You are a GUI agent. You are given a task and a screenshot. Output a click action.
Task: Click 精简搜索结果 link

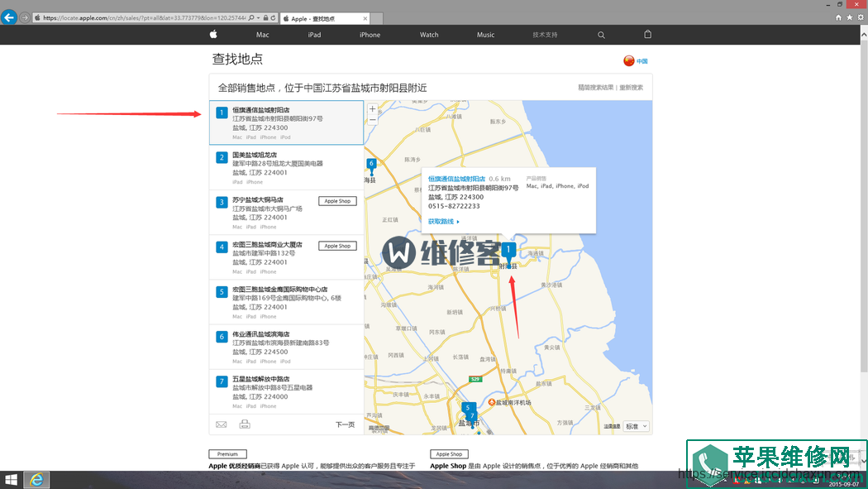click(596, 88)
